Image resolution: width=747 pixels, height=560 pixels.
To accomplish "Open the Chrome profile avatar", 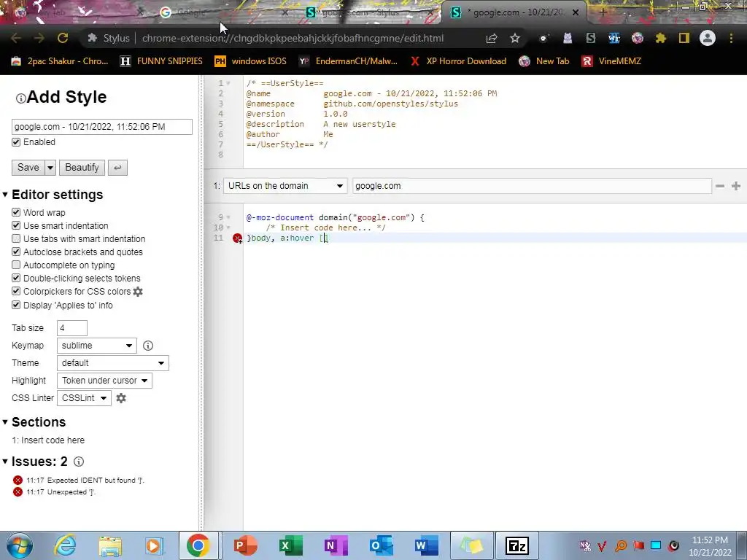I will tap(708, 38).
